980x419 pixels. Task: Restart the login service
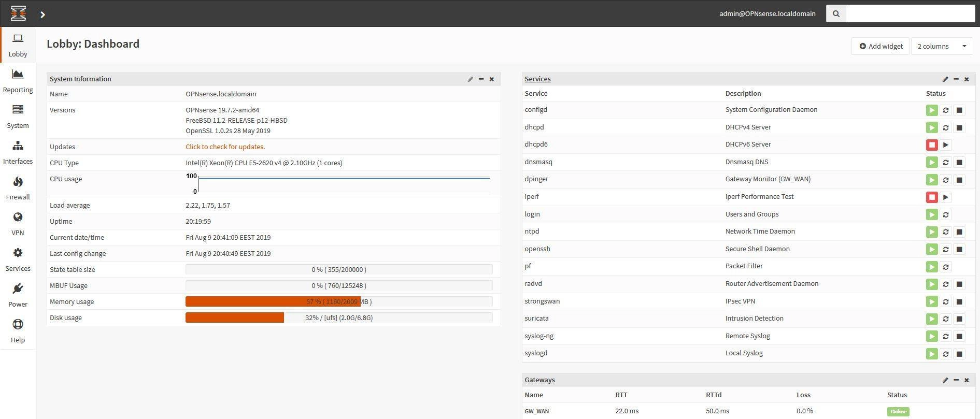pyautogui.click(x=945, y=214)
